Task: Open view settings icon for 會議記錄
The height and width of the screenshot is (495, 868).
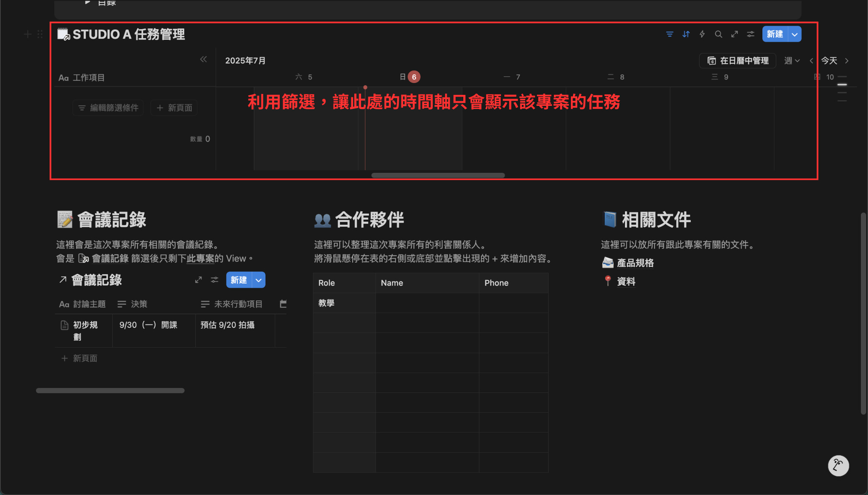Action: coord(214,280)
